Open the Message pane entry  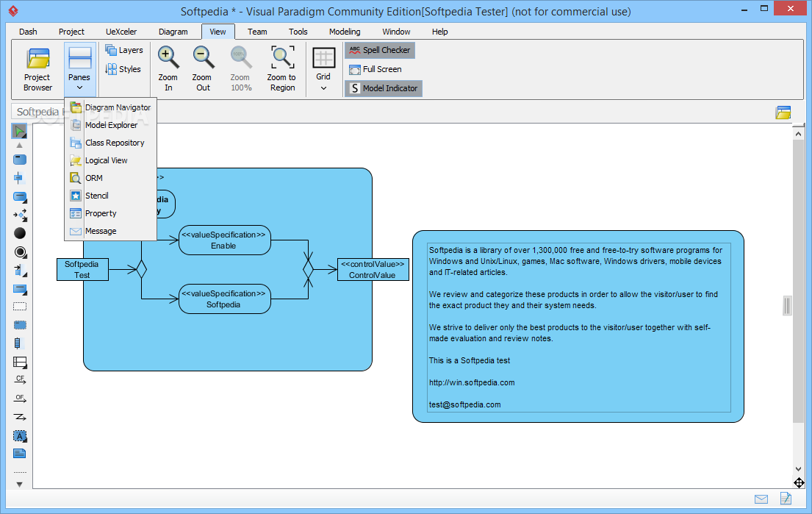pyautogui.click(x=110, y=231)
